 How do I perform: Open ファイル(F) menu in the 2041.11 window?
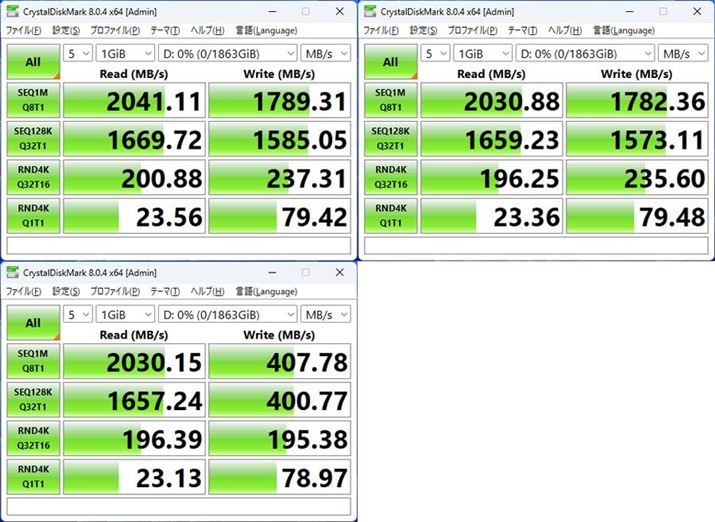click(x=23, y=31)
